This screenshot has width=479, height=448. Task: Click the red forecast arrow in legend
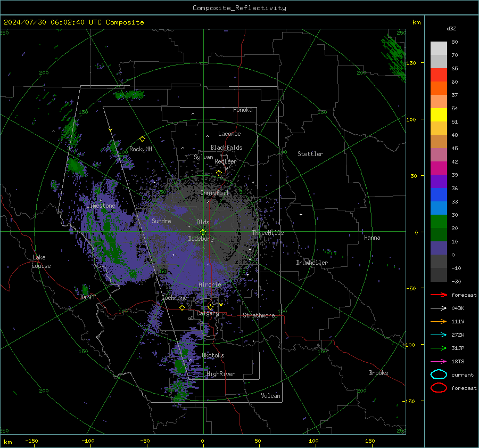pos(439,295)
